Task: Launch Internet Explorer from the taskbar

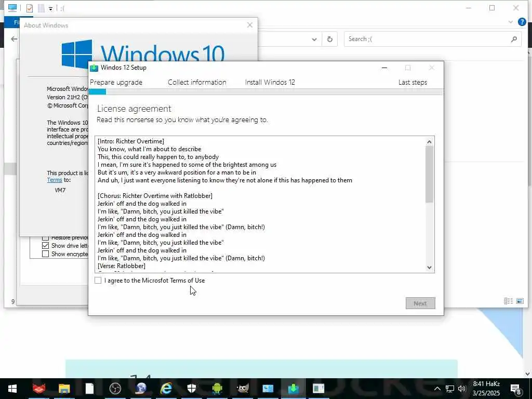Action: point(166,388)
